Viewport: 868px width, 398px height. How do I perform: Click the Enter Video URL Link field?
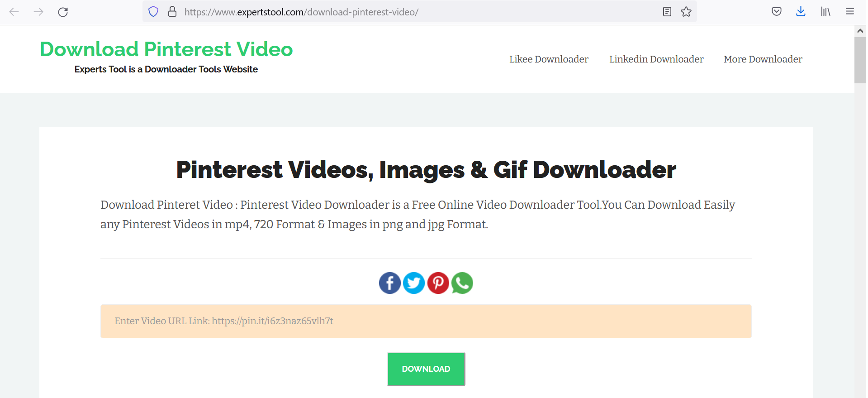point(426,321)
